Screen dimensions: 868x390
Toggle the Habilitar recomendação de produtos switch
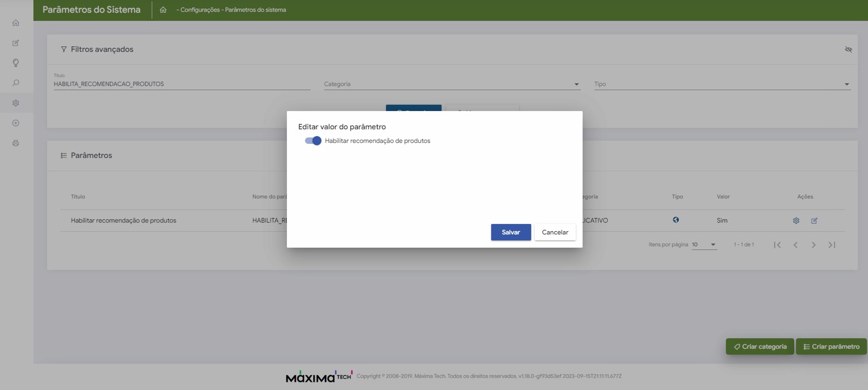(313, 141)
